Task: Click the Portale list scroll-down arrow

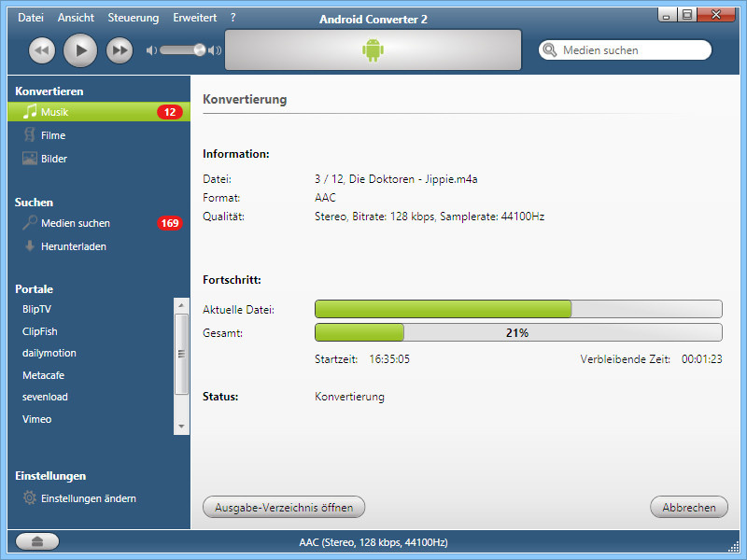Action: (x=181, y=427)
